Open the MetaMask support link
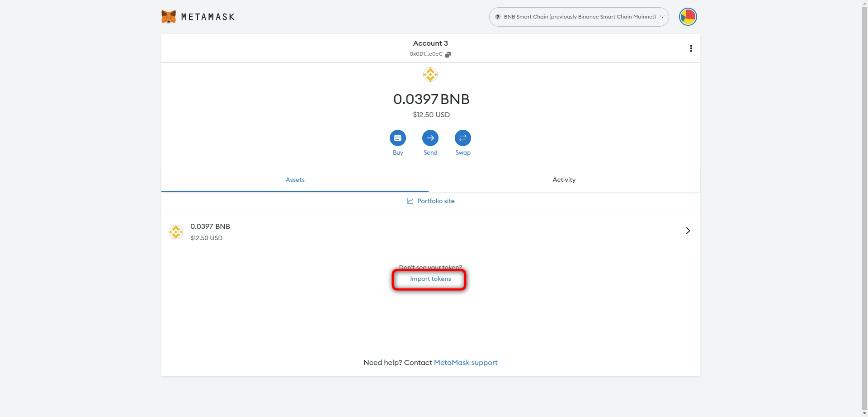The height and width of the screenshot is (417, 868). coord(466,362)
